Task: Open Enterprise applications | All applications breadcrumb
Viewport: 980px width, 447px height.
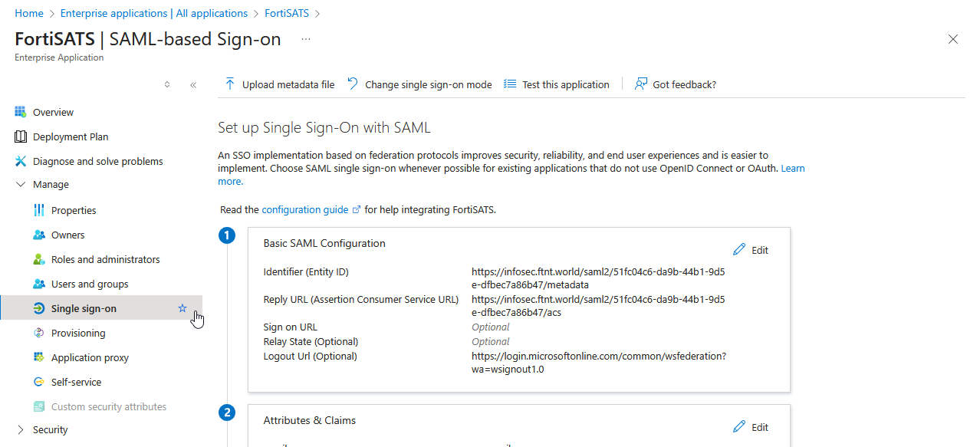Action: 154,13
